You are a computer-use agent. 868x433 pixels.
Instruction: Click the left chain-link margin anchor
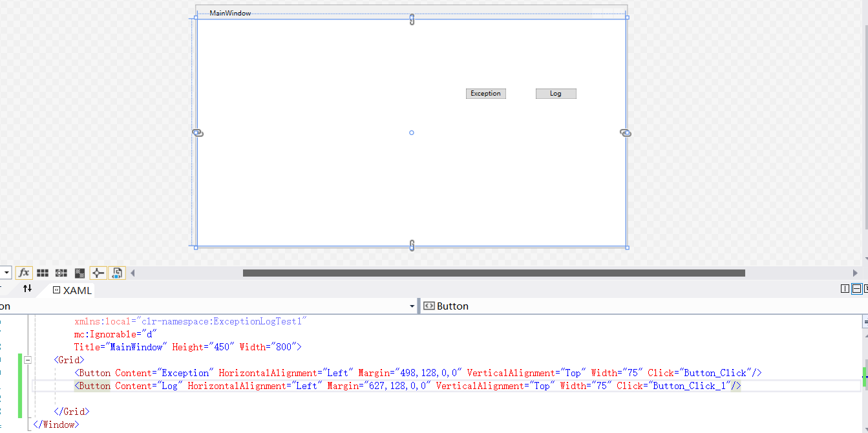tap(198, 132)
